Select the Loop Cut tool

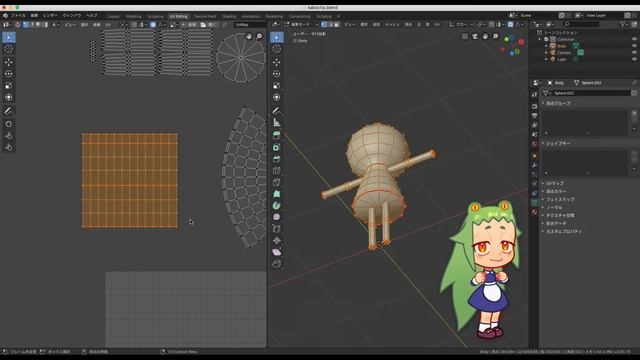tap(277, 171)
